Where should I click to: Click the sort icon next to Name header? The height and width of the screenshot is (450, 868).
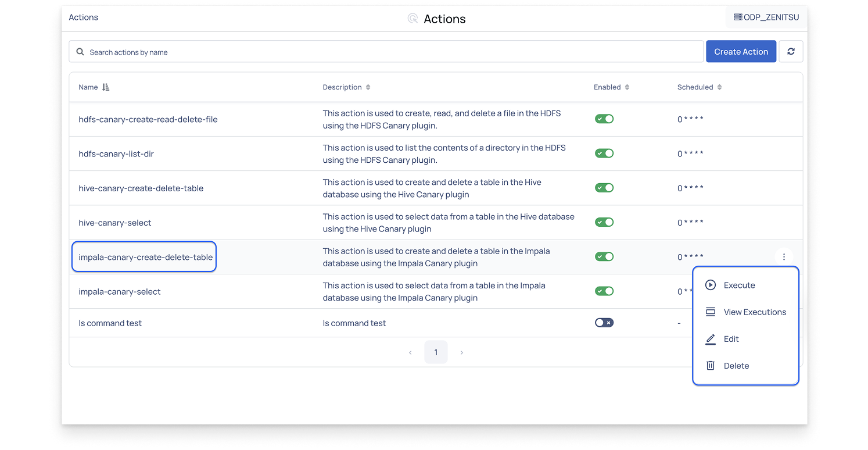(106, 87)
